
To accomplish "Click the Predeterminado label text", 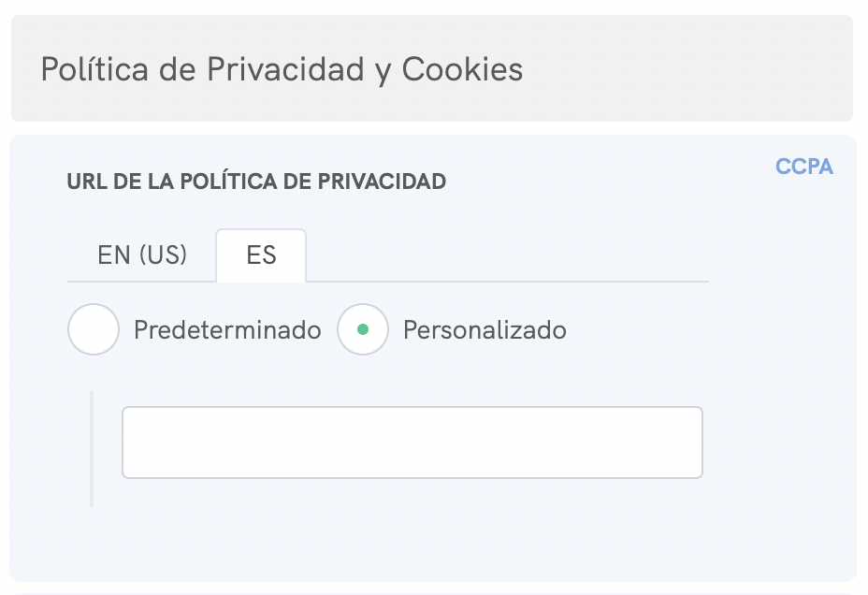I will click(x=227, y=330).
